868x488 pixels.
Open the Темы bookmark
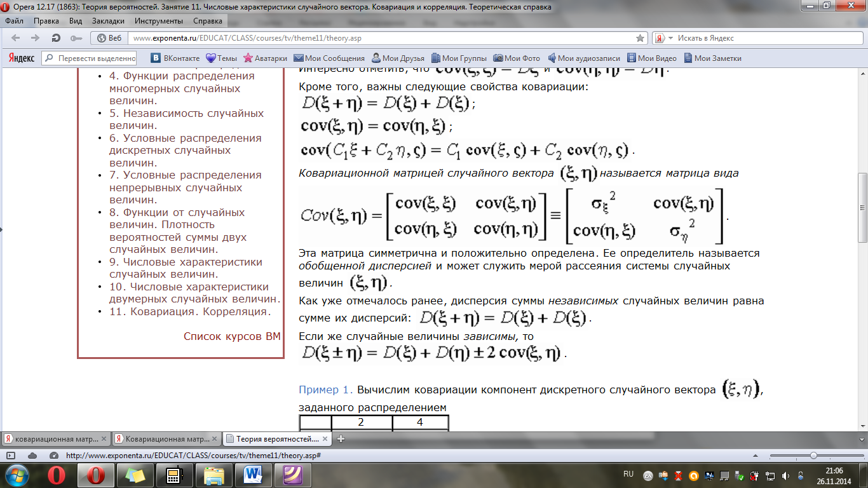[221, 58]
